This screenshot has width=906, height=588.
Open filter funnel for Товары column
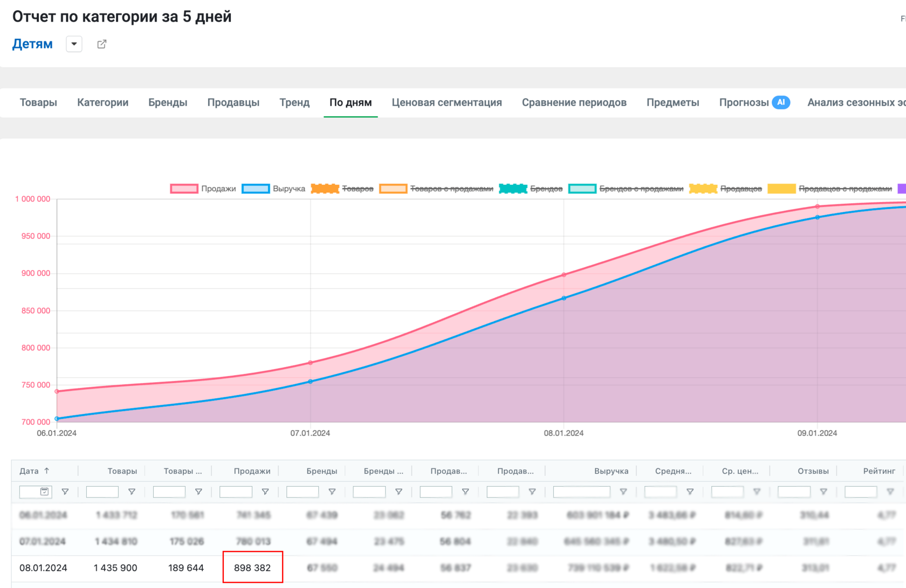pyautogui.click(x=132, y=492)
